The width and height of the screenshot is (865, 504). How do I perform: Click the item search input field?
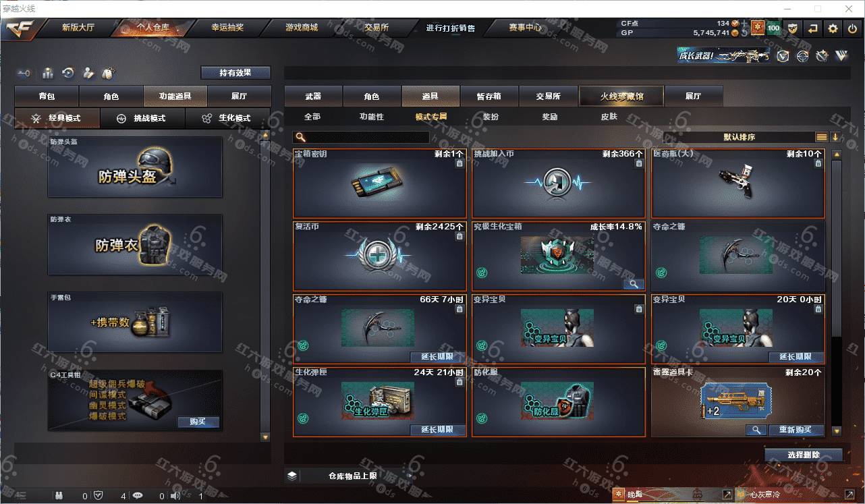pos(361,137)
